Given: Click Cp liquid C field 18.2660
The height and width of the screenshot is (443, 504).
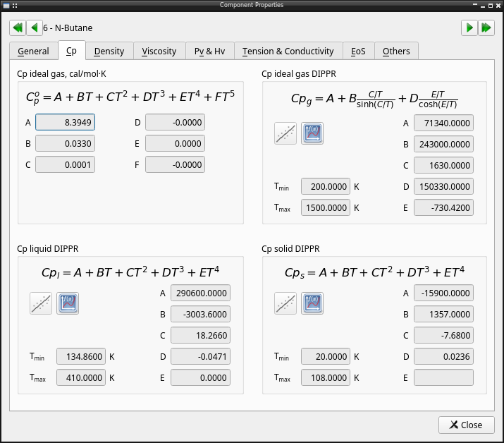Looking at the screenshot, I should click(201, 336).
